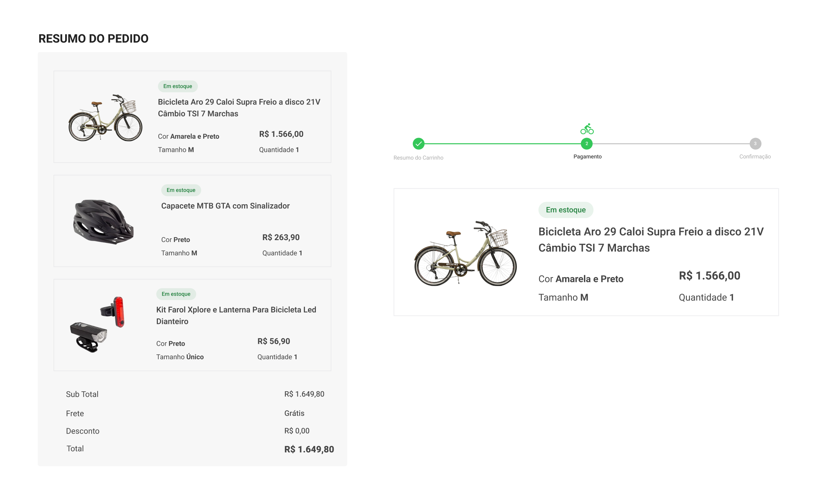Click Em estoque badge on large card
This screenshot has width=818, height=504.
coord(565,210)
